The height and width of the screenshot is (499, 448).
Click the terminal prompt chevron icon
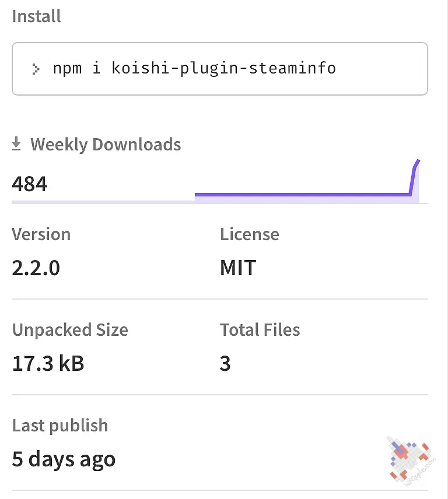pyautogui.click(x=36, y=69)
